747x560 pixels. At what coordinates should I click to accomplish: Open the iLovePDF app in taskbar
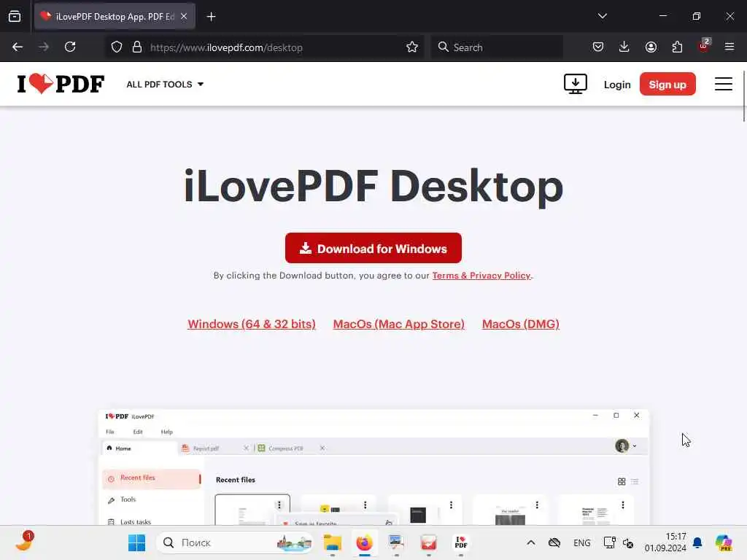pos(461,542)
